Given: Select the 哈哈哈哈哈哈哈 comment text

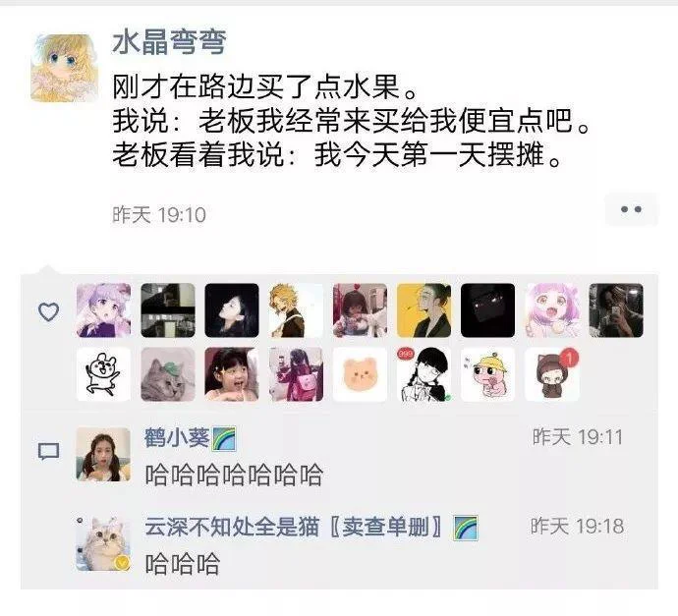Looking at the screenshot, I should click(x=234, y=475).
